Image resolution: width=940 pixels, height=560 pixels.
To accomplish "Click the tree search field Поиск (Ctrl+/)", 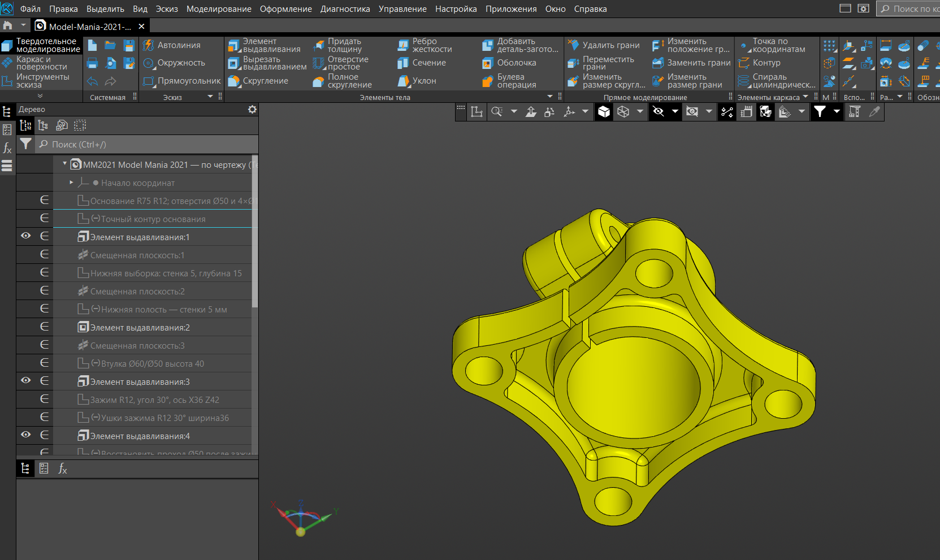I will click(x=147, y=145).
